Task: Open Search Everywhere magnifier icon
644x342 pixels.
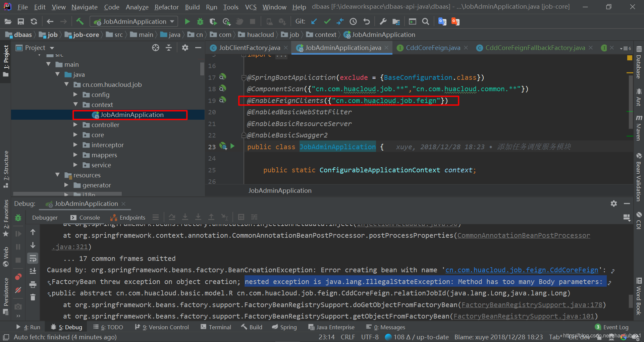Action: [x=425, y=21]
